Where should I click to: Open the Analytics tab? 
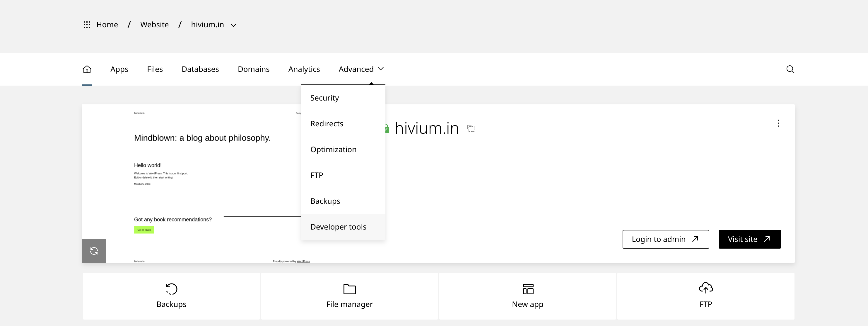pyautogui.click(x=304, y=69)
